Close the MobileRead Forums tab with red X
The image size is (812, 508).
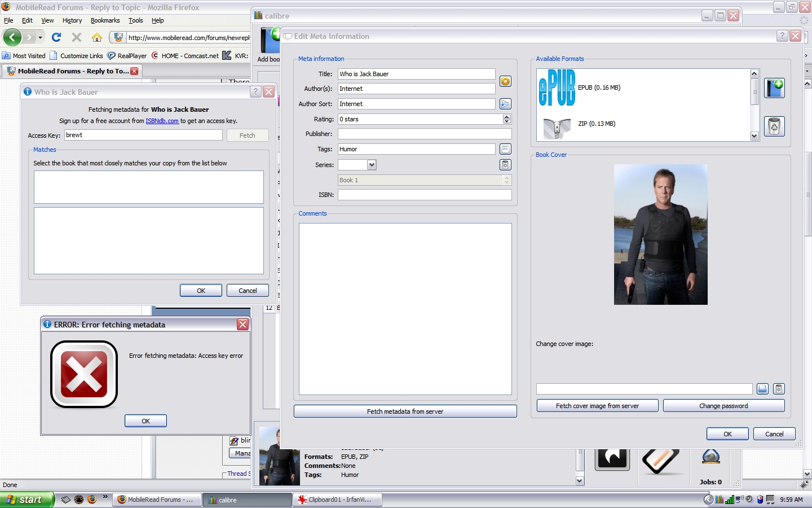[x=134, y=71]
